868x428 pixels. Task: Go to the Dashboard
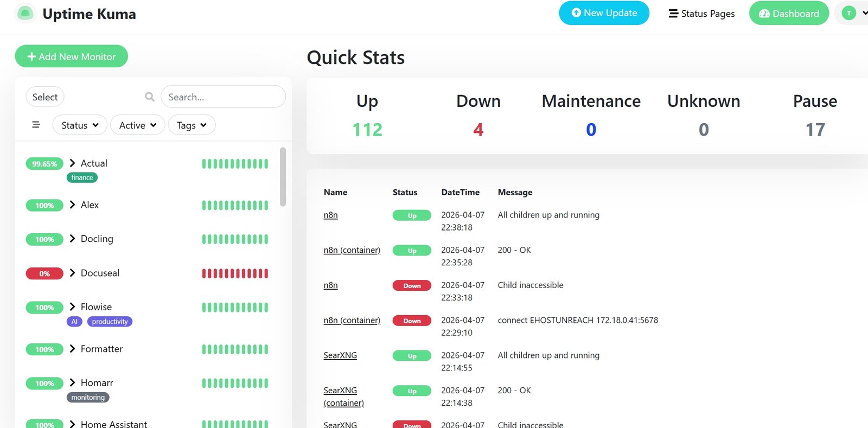(x=789, y=14)
